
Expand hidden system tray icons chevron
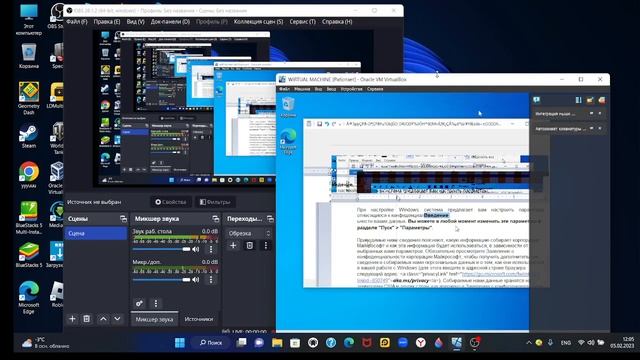click(x=529, y=343)
